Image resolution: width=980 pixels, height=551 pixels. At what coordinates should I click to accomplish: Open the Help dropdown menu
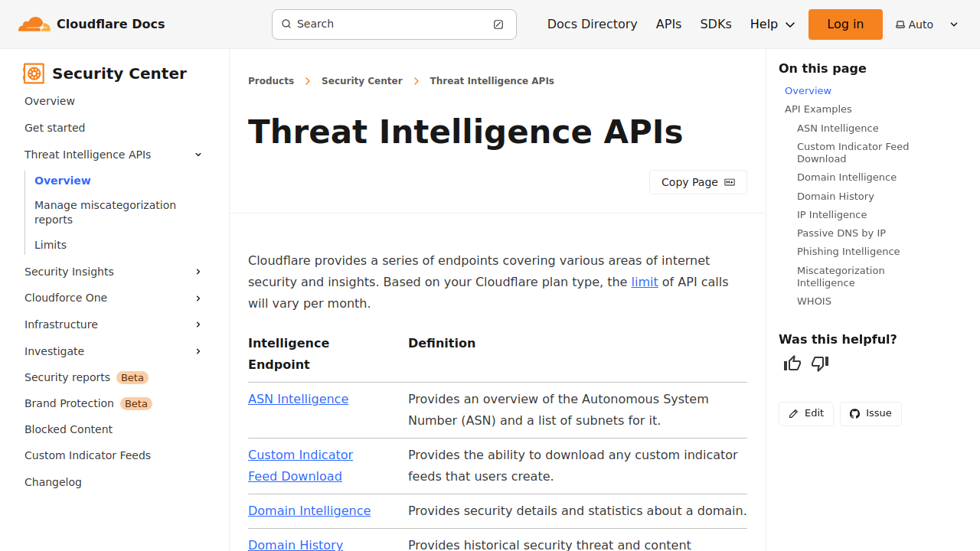tap(773, 24)
